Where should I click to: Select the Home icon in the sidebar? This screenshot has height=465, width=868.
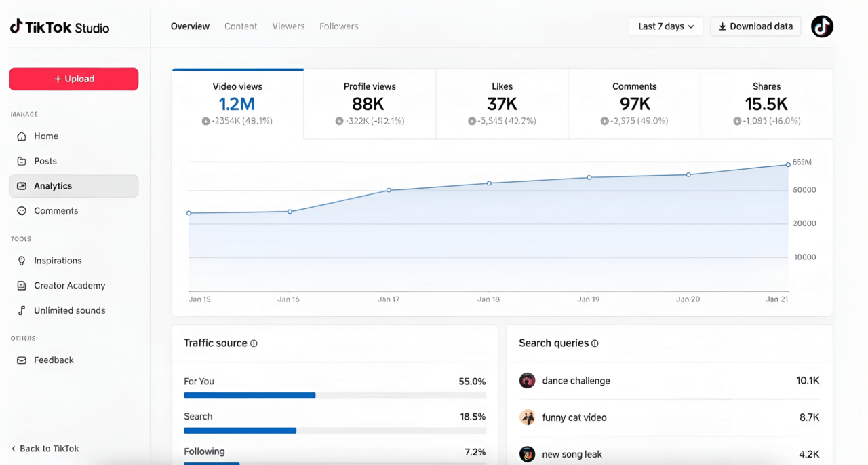click(x=22, y=136)
